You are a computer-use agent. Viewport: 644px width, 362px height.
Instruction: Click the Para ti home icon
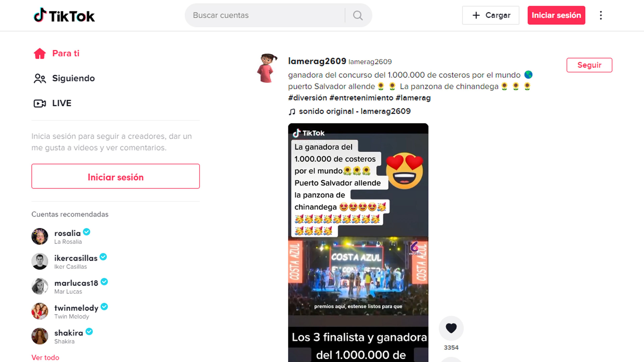(40, 53)
